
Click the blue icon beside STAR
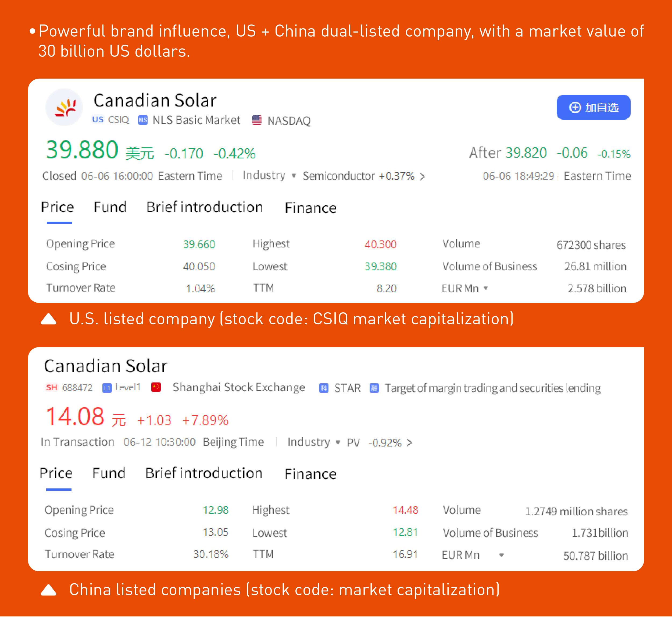pos(323,388)
